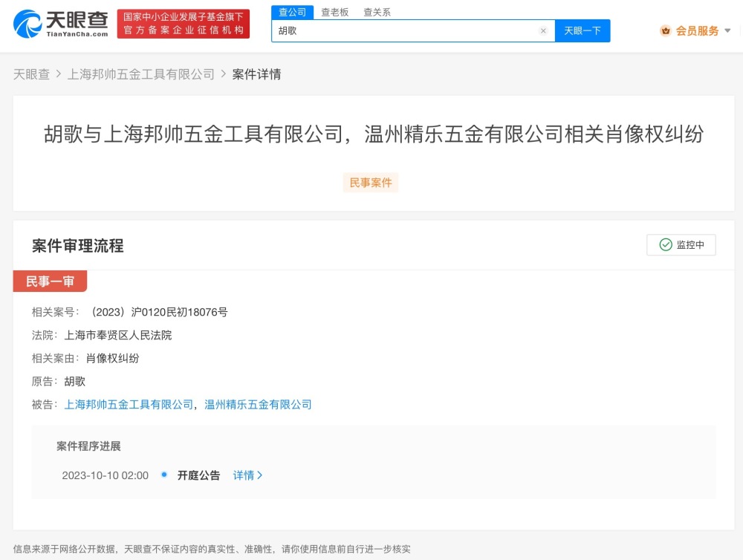The width and height of the screenshot is (743, 560).
Task: Switch to the 查老板 tab
Action: click(334, 12)
